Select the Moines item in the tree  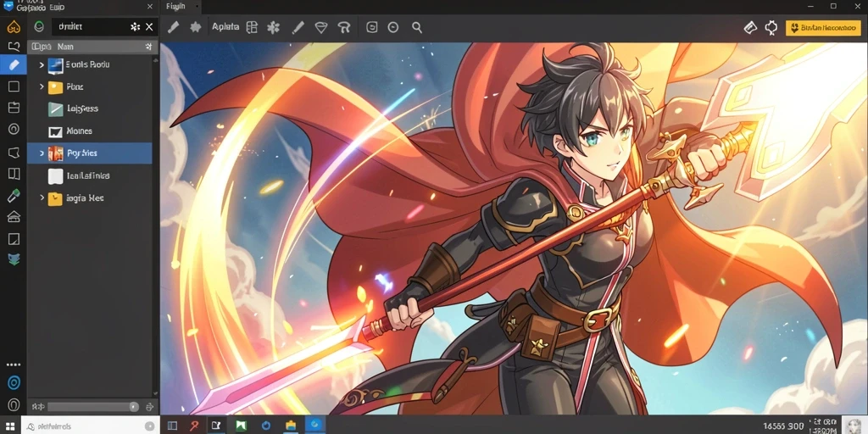click(79, 131)
